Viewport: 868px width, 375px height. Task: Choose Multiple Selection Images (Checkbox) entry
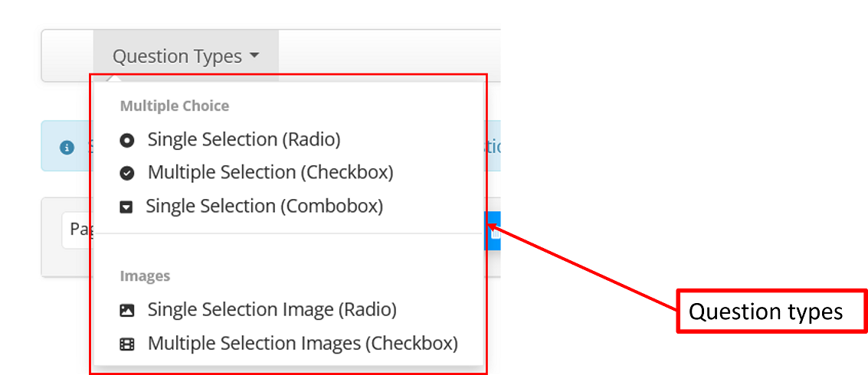click(303, 344)
